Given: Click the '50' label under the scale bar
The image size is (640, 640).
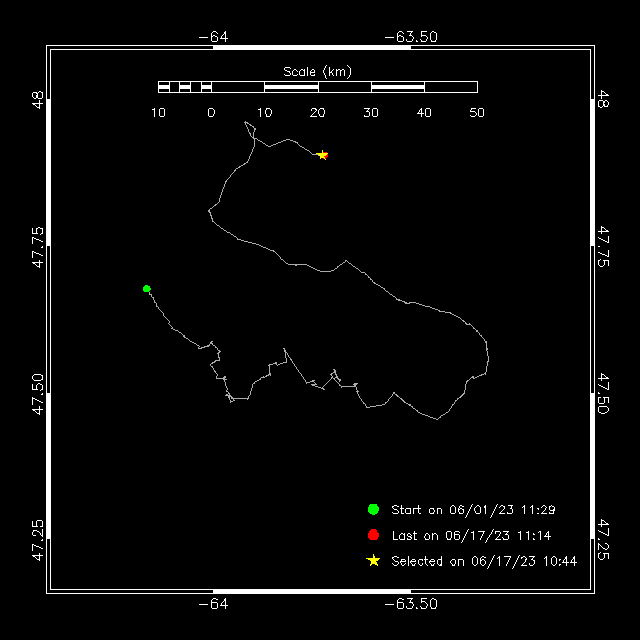Looking at the screenshot, I should click(477, 113).
